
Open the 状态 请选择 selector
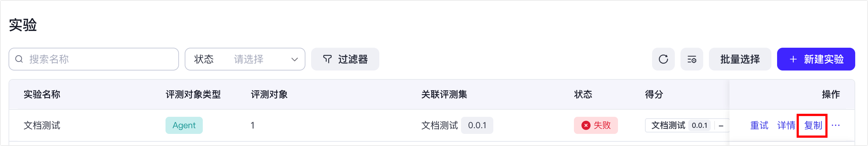pyautogui.click(x=248, y=59)
